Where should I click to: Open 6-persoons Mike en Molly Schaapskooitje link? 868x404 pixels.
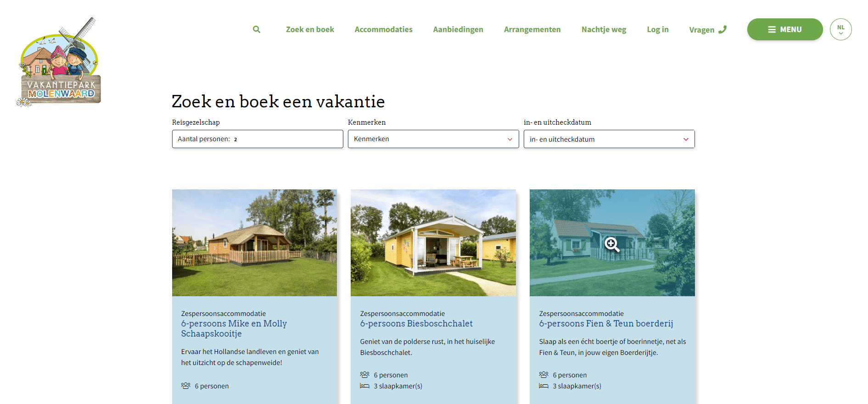[x=234, y=328]
